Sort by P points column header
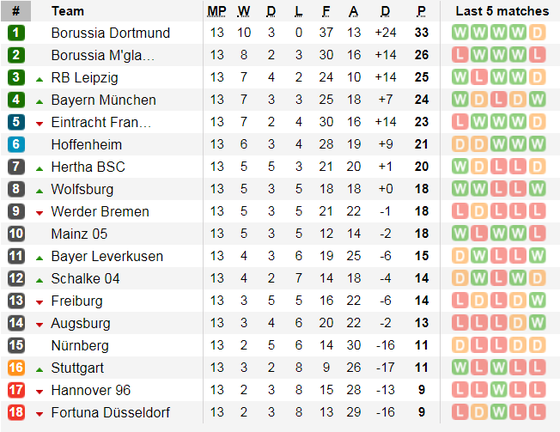 click(x=421, y=11)
